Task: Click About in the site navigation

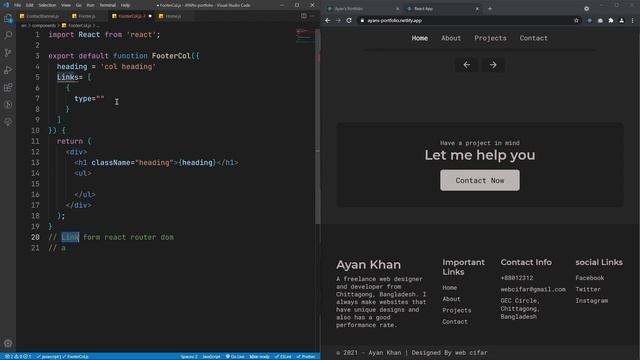Action: (x=451, y=38)
